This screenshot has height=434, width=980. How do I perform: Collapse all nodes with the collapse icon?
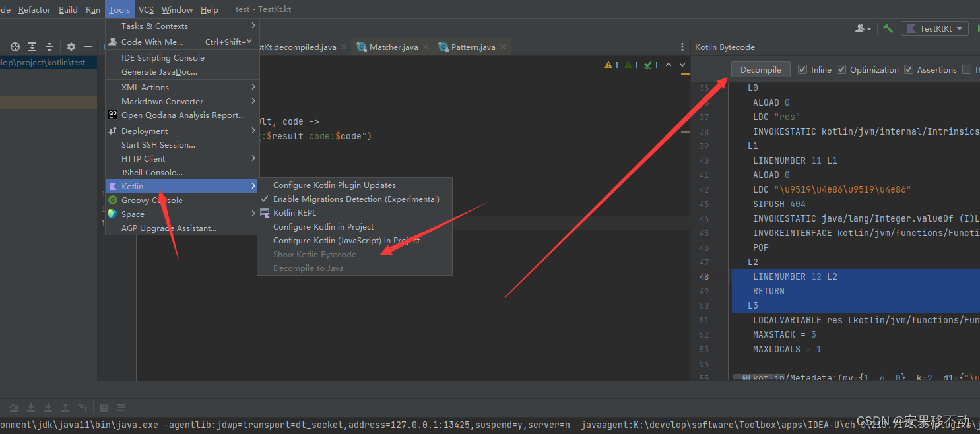[49, 47]
